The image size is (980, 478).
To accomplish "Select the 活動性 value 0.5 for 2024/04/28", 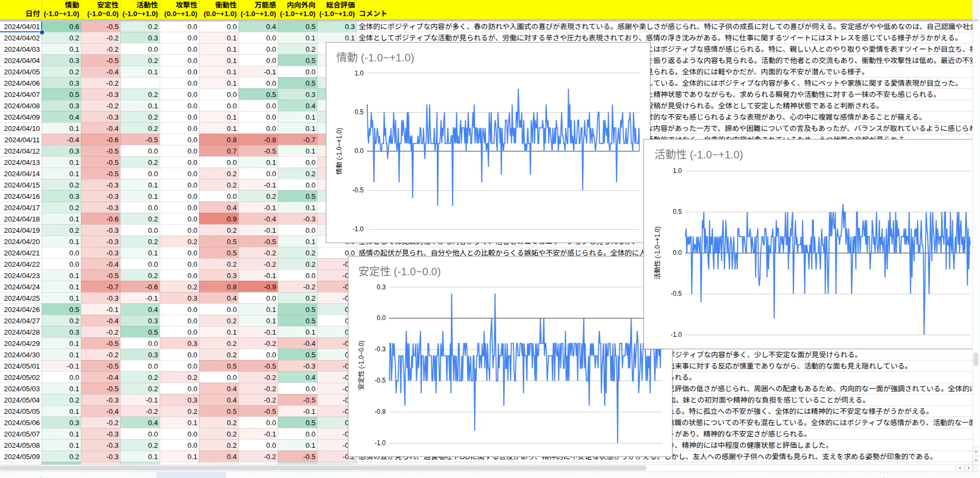I will (x=140, y=332).
